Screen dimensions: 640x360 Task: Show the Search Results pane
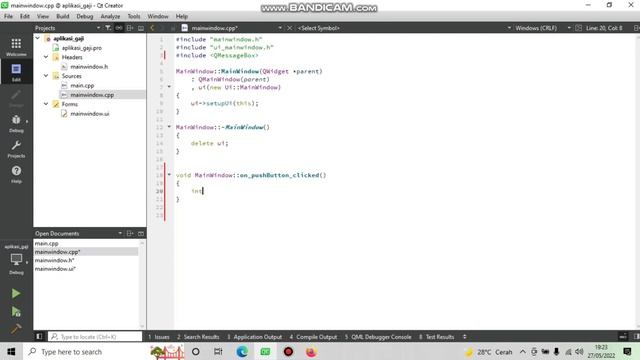coord(198,337)
